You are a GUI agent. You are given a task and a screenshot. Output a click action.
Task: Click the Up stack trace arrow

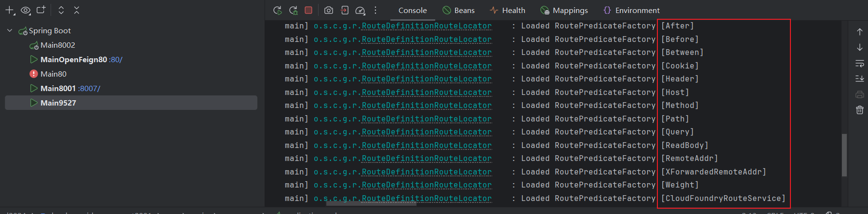859,32
